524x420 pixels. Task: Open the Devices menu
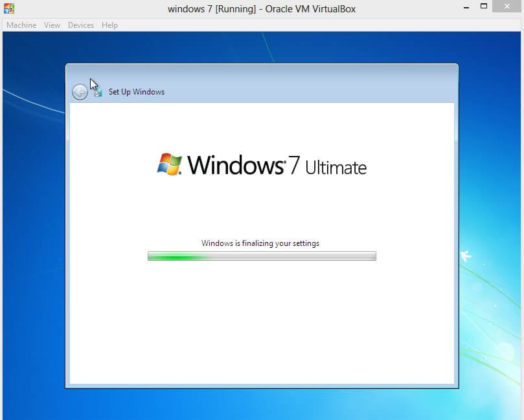pos(80,25)
